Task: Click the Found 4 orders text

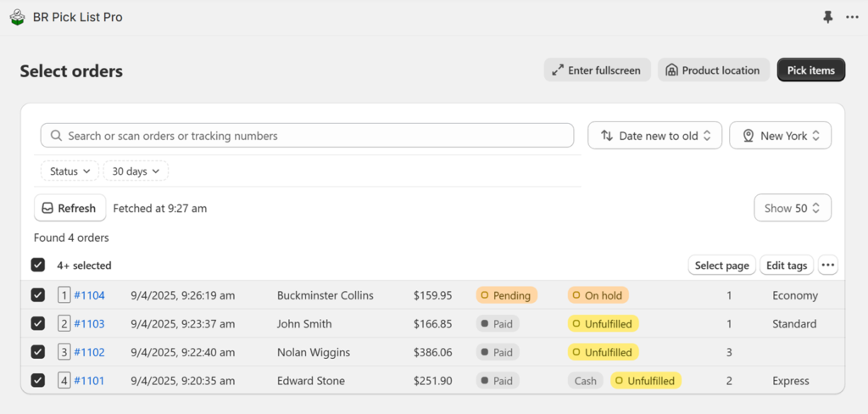Action: tap(71, 238)
